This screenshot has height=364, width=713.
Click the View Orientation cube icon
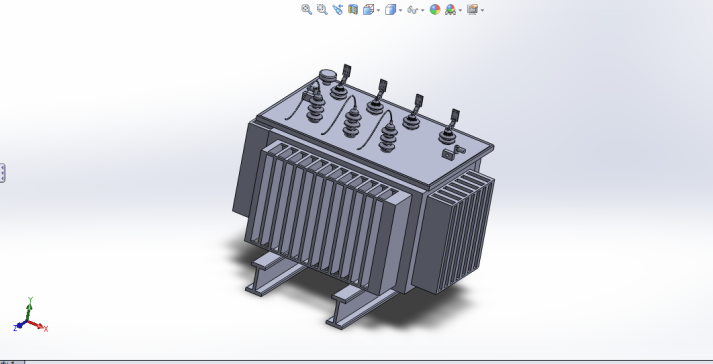click(368, 10)
